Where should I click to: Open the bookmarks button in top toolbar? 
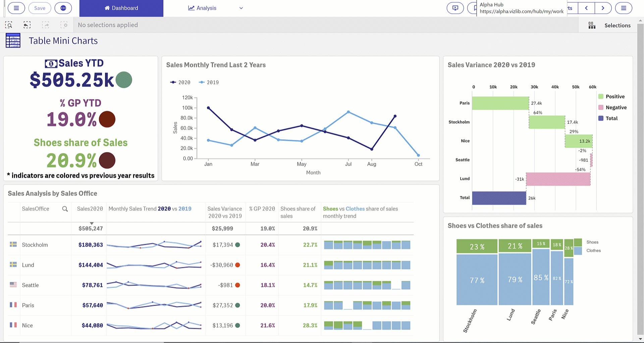click(472, 8)
